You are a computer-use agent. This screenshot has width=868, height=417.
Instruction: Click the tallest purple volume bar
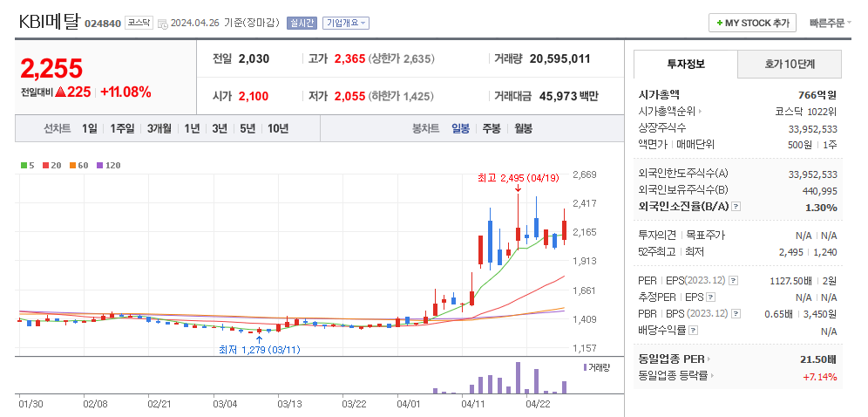pyautogui.click(x=519, y=378)
